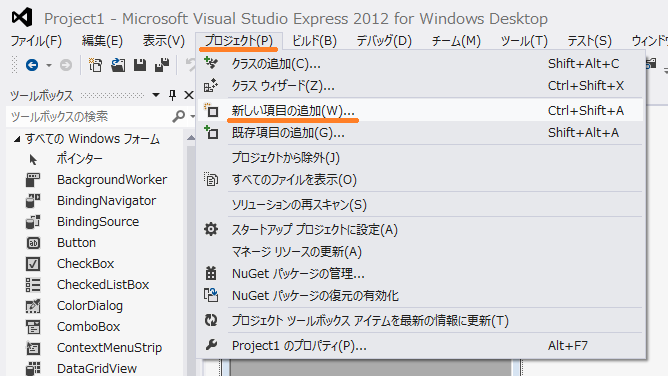
Task: Choose NuGet パッケージの復元の有効化 entry
Action: point(421,296)
